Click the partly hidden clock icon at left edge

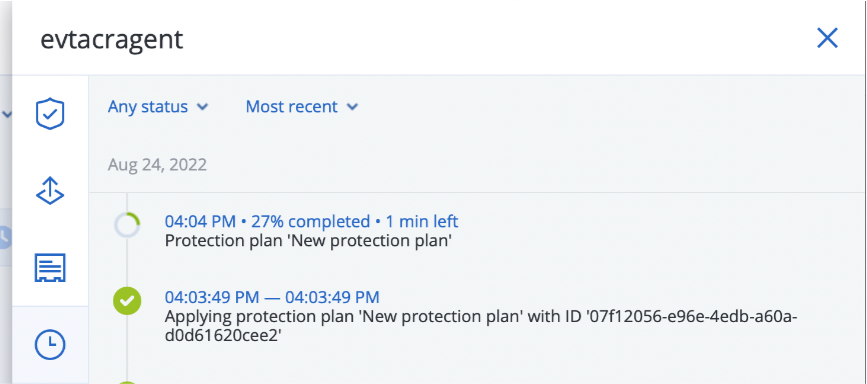click(4, 237)
